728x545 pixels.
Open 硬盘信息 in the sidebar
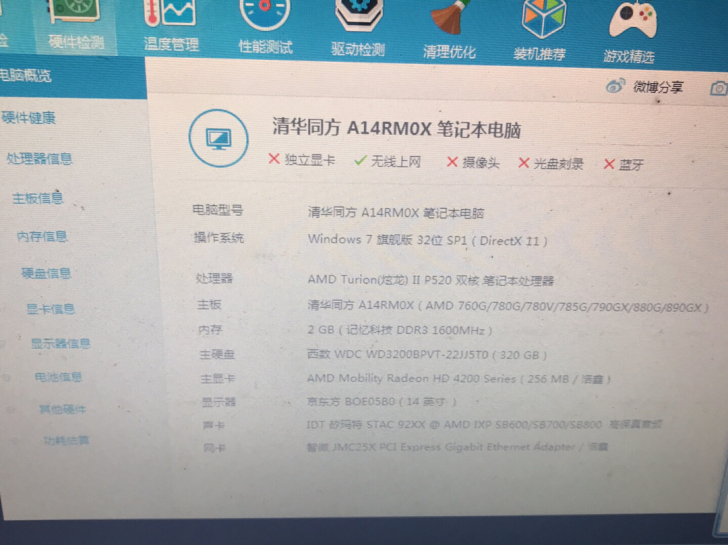point(46,273)
